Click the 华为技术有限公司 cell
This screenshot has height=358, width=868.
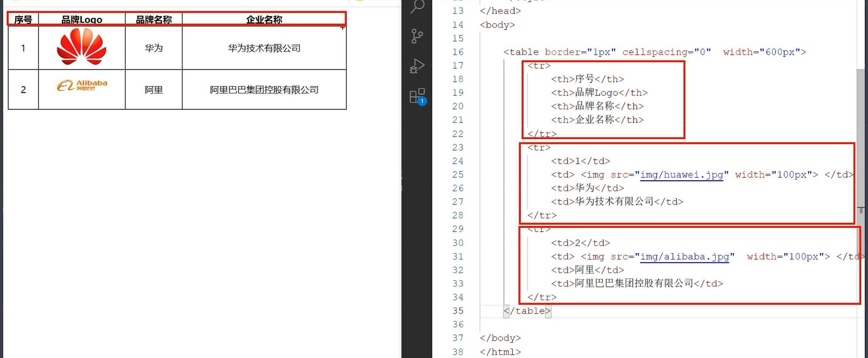[264, 48]
